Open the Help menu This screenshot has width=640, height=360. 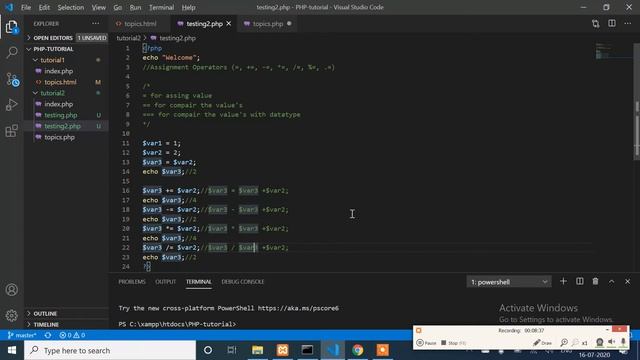(x=188, y=7)
